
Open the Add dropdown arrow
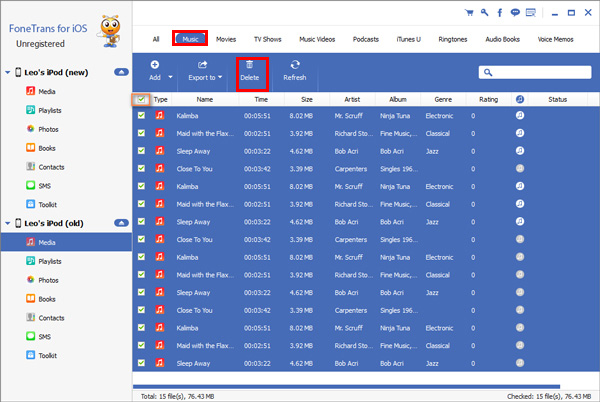click(170, 77)
